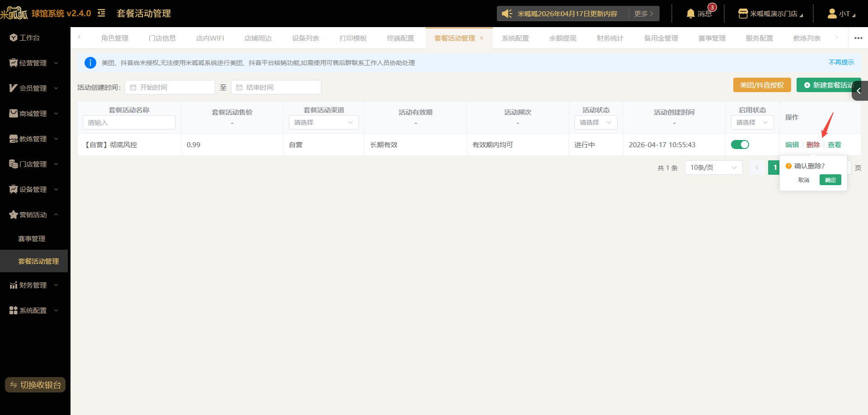Viewport: 868px width, 415px height.
Task: Open 赛事管理 under 营销活动 in the sidebar
Action: click(32, 238)
